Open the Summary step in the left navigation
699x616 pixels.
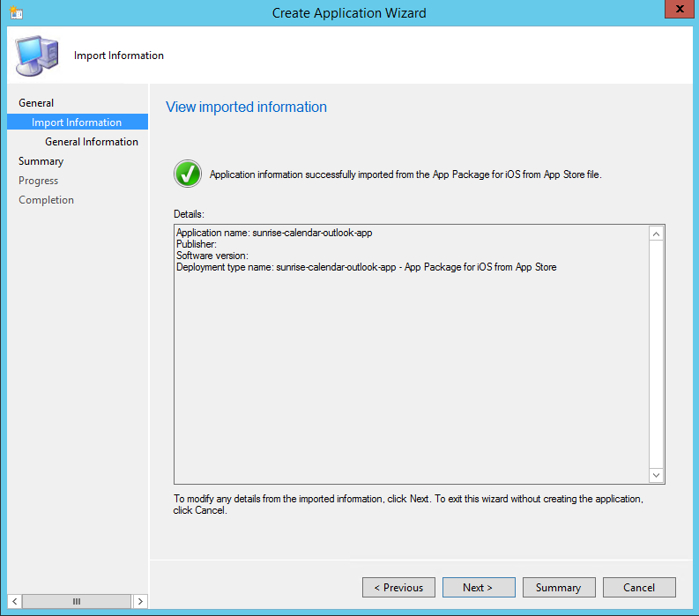click(x=41, y=161)
